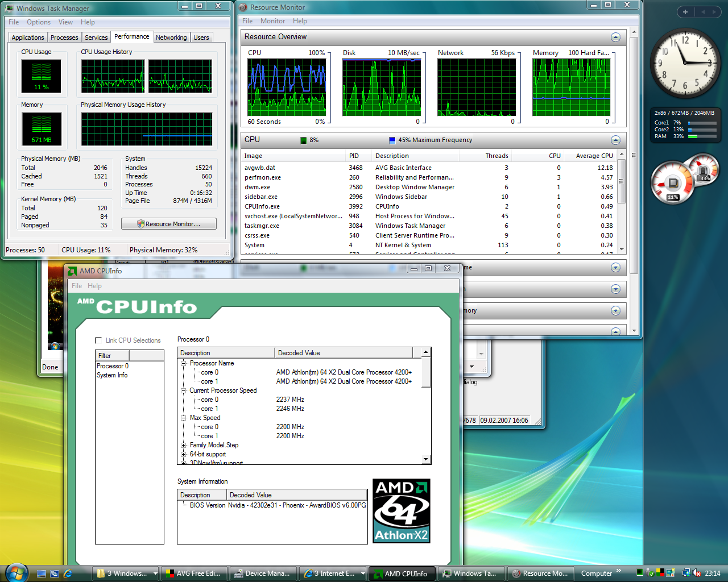Click the Disk usage graph in Resource Overview
Screen dimensions: 728x582
[382, 88]
